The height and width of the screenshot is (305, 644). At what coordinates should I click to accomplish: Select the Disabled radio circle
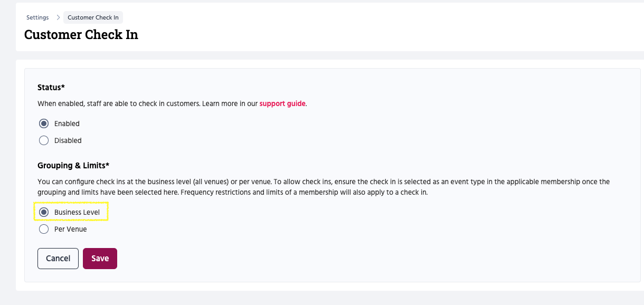click(x=44, y=140)
